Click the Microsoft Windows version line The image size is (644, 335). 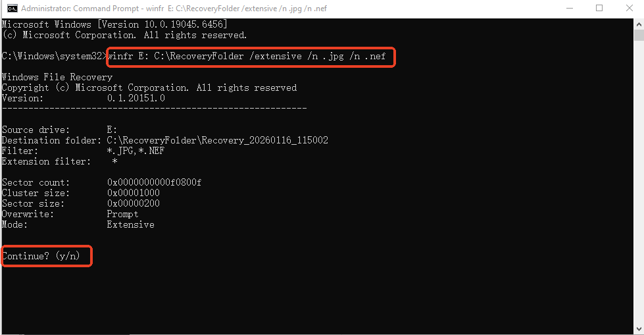pos(114,24)
